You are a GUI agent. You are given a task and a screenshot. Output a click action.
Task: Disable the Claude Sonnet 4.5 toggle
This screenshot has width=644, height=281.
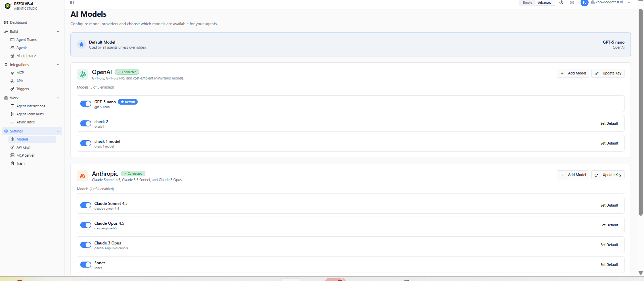tap(86, 205)
